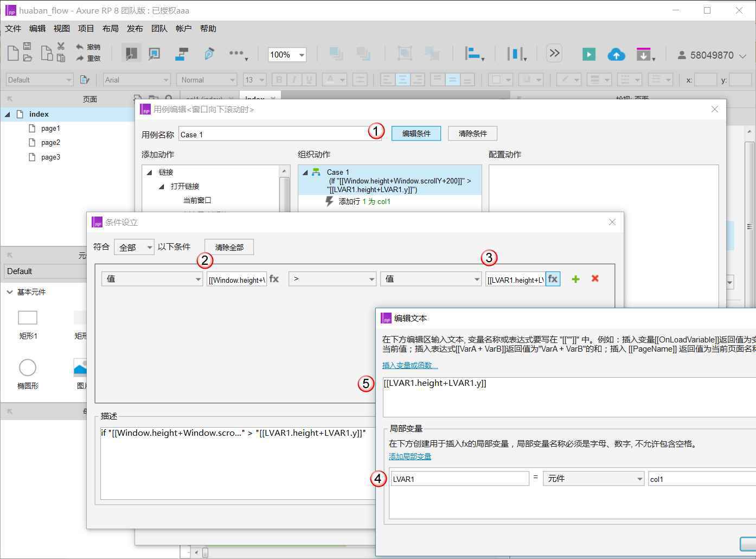The image size is (756, 559).
Task: Click the expression text area with LVAR1.height
Action: tap(569, 397)
